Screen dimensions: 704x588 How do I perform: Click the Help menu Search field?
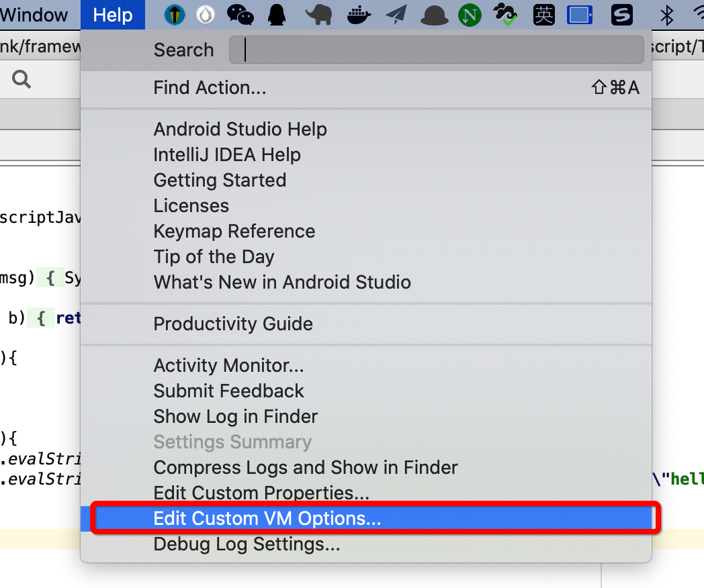click(436, 50)
